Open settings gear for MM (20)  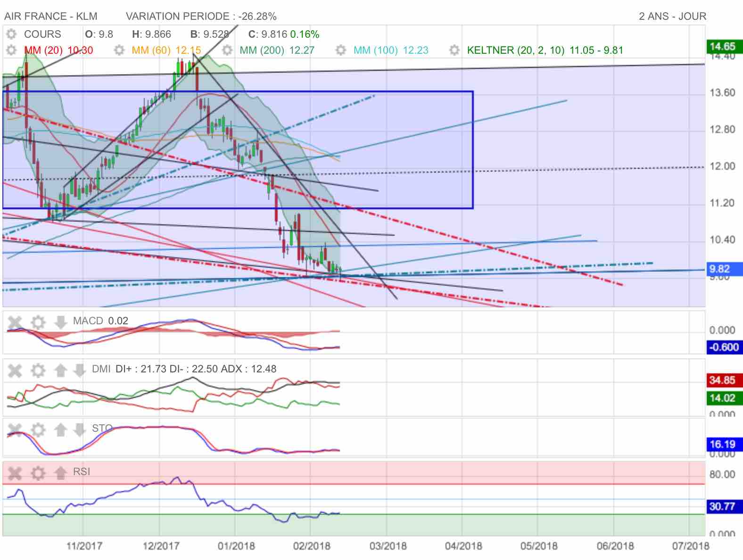coord(11,50)
